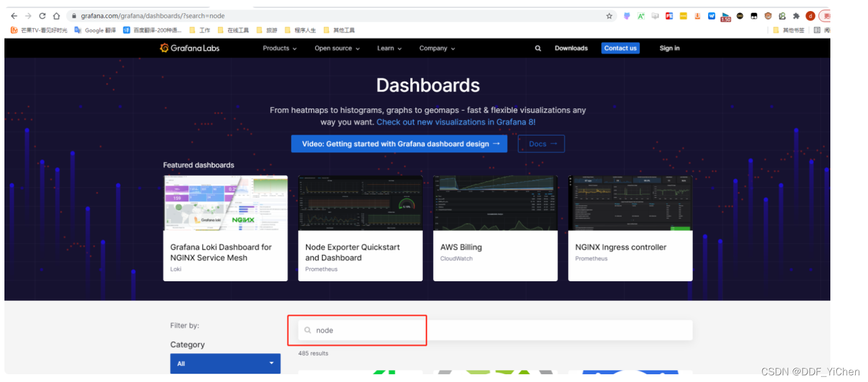Screen dimensions: 868x382
Task: Open the red-blue FE helper extension
Action: coord(669,16)
